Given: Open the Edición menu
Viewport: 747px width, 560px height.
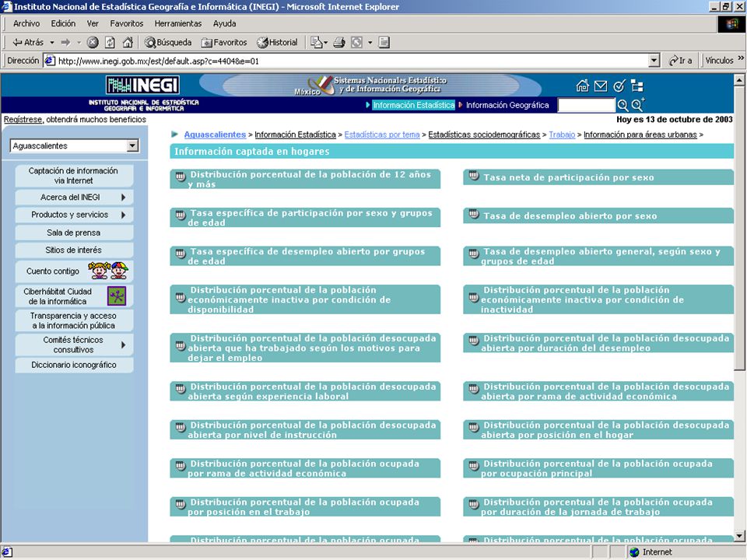Looking at the screenshot, I should tap(63, 23).
